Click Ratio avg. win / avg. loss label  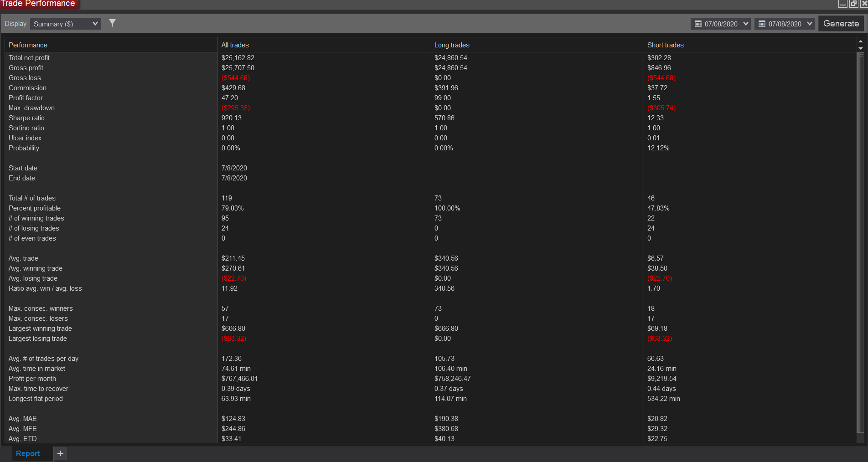pyautogui.click(x=45, y=288)
